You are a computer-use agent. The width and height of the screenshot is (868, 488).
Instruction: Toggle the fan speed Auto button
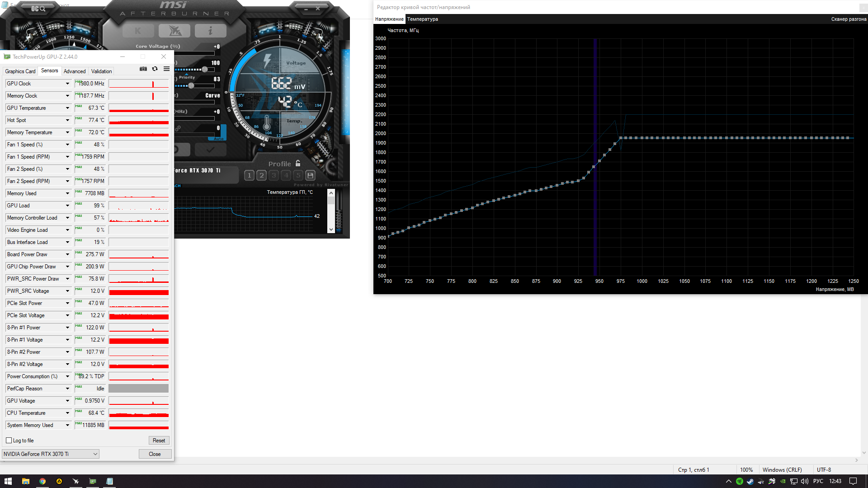tap(219, 138)
